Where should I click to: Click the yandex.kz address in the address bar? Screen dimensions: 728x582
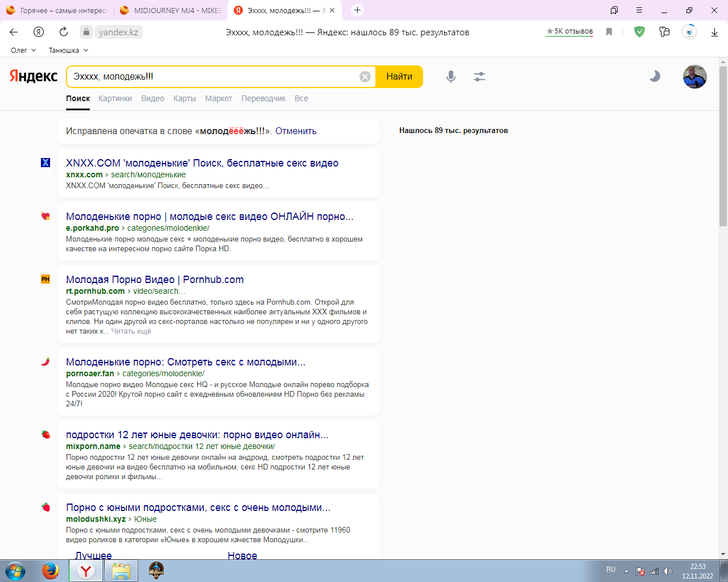[x=118, y=32]
